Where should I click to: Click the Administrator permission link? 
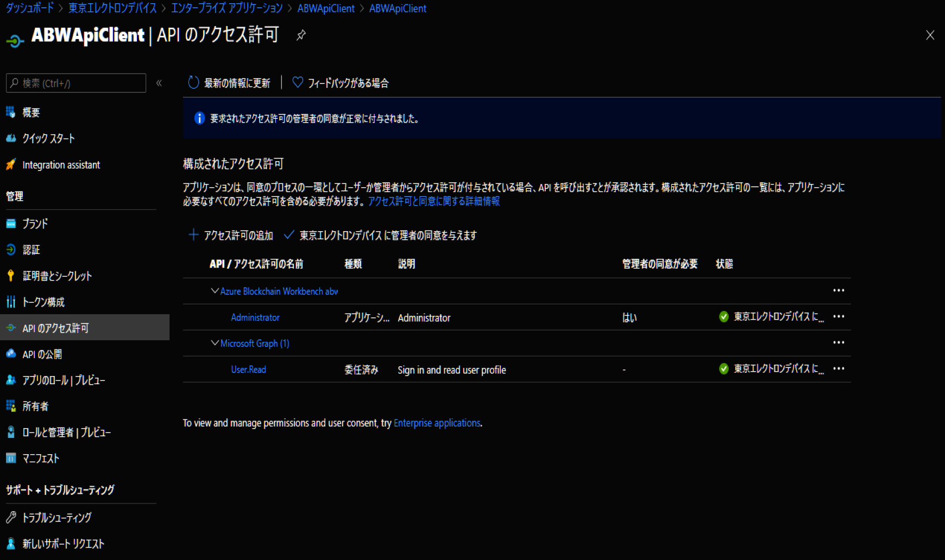coord(255,317)
